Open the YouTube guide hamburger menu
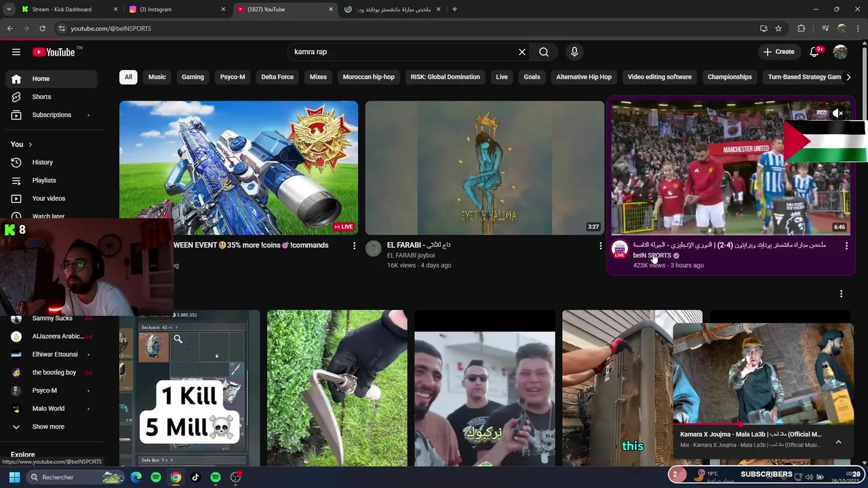Viewport: 868px width, 488px height. coord(16,52)
